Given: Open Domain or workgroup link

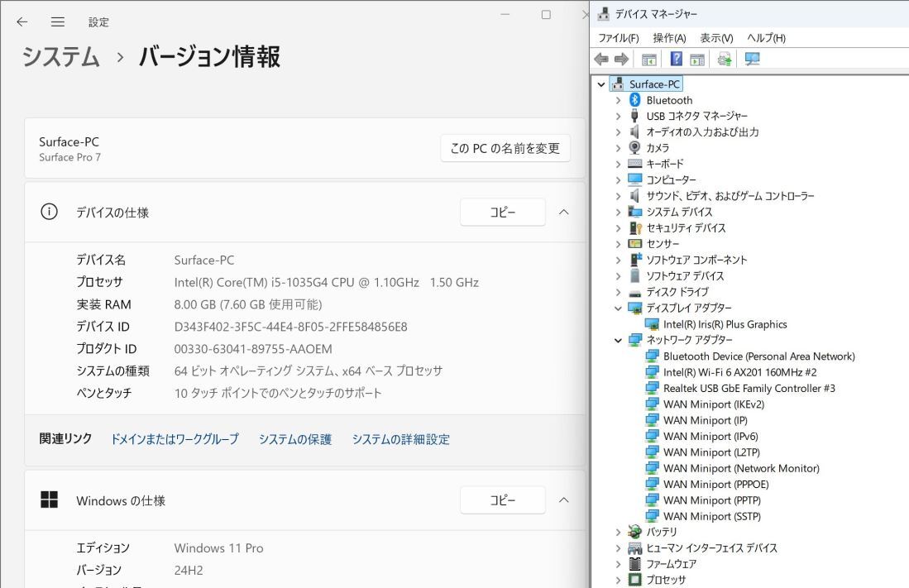Looking at the screenshot, I should pyautogui.click(x=175, y=439).
